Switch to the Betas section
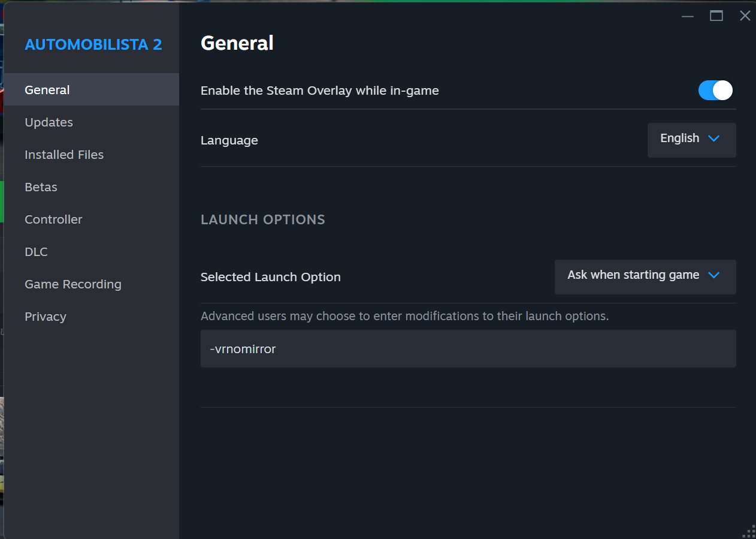Screen dimensions: 756x539 (41, 187)
